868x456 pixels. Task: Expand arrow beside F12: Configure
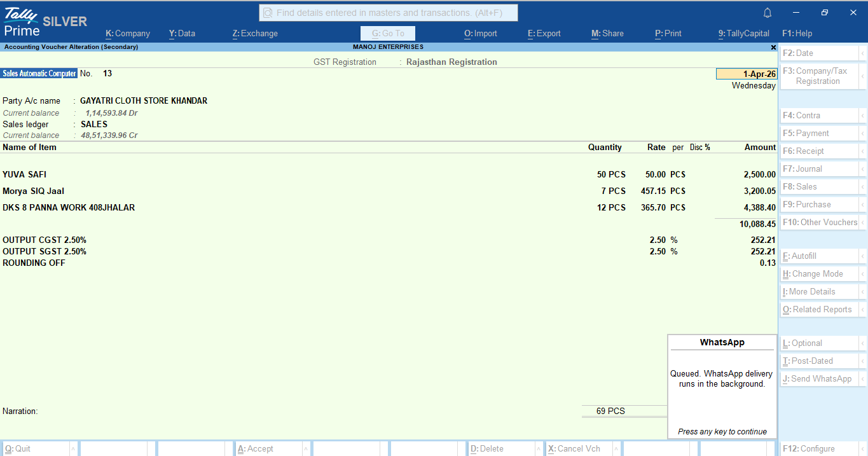tap(863, 449)
